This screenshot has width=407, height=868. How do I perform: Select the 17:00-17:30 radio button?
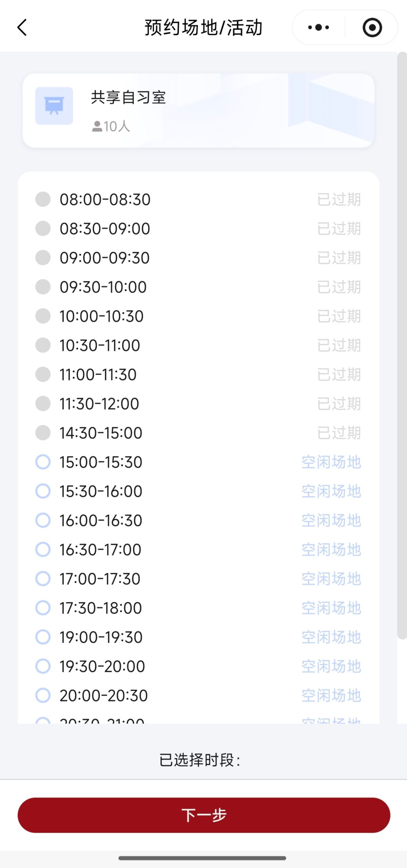[43, 579]
